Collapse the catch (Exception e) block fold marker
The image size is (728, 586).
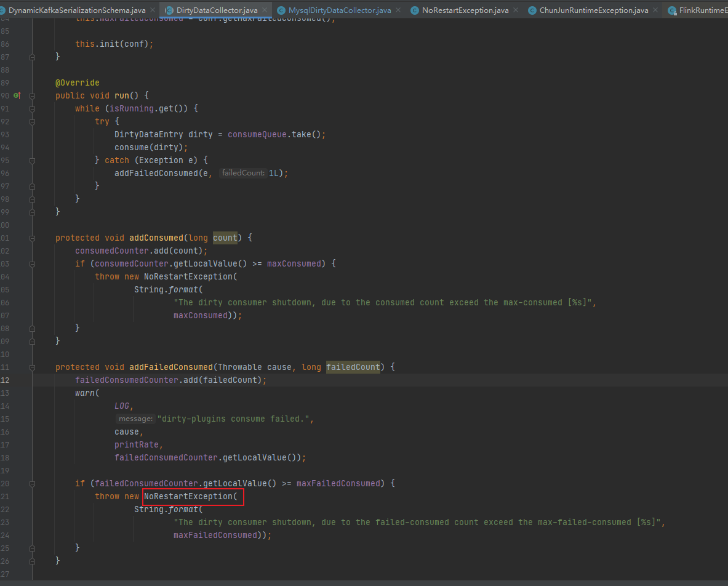point(33,161)
